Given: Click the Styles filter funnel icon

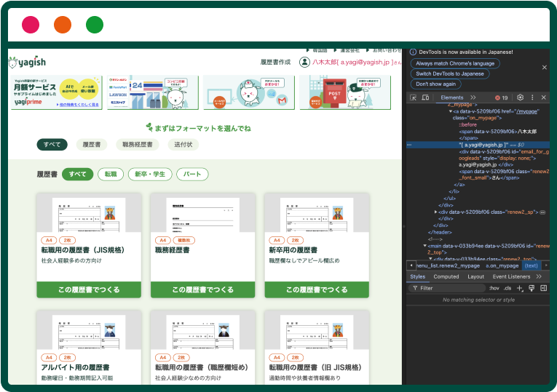Looking at the screenshot, I should click(415, 288).
